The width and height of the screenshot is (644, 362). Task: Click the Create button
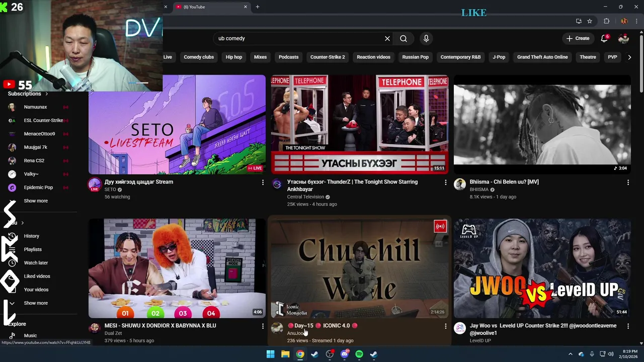tap(578, 38)
